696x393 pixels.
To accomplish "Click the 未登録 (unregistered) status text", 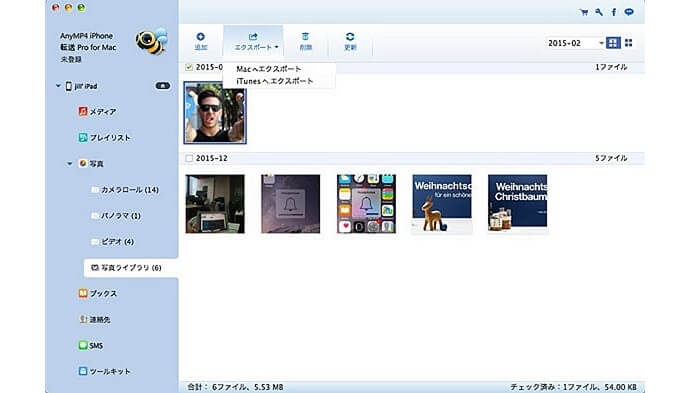I will [71, 59].
